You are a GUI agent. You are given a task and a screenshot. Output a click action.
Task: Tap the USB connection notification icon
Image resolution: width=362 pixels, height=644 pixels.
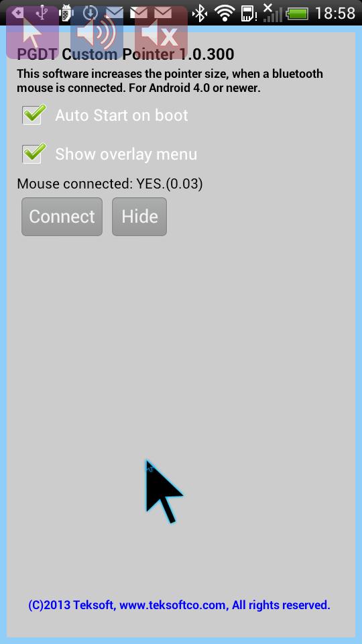(42, 13)
